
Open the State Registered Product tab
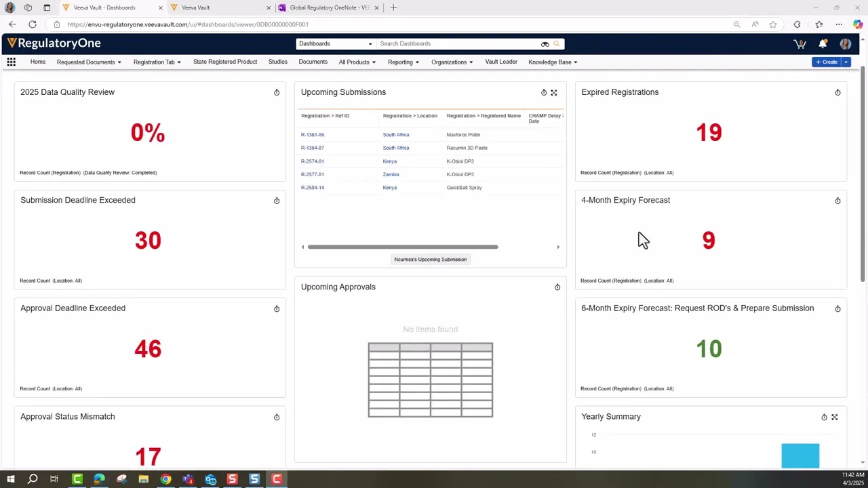[x=225, y=62]
